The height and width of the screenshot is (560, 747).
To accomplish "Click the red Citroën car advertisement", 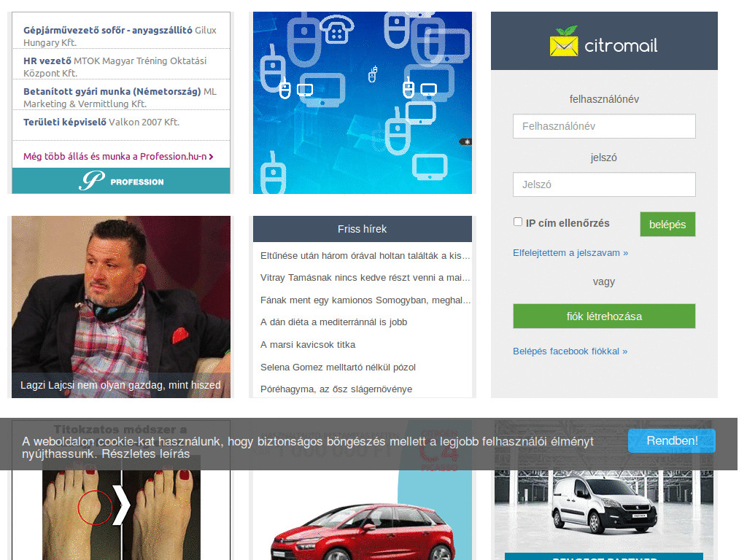I will click(363, 514).
